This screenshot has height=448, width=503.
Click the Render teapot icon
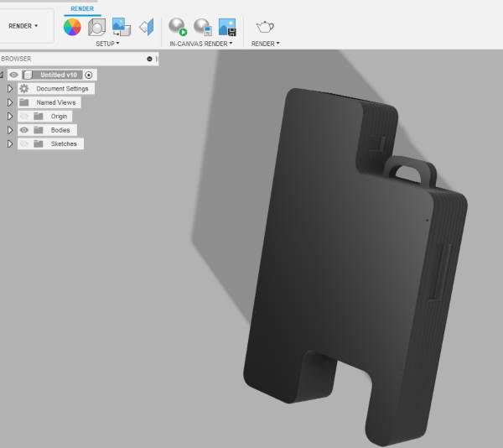point(265,27)
